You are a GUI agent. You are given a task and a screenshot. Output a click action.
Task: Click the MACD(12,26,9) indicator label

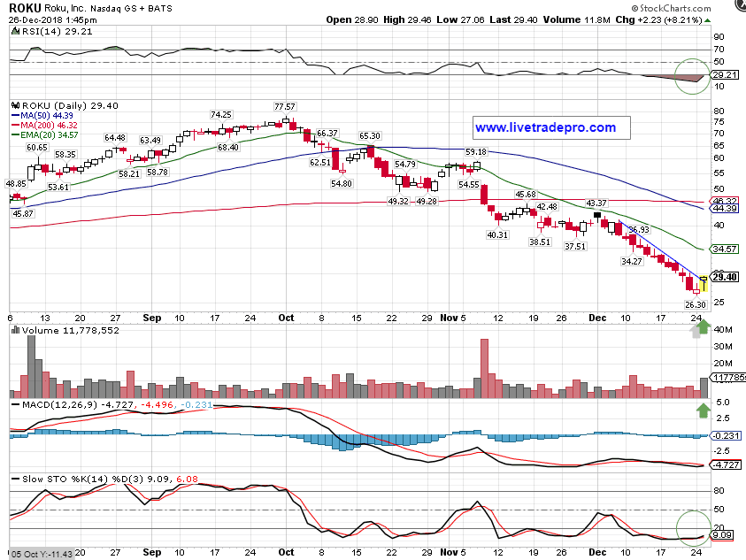tap(53, 407)
